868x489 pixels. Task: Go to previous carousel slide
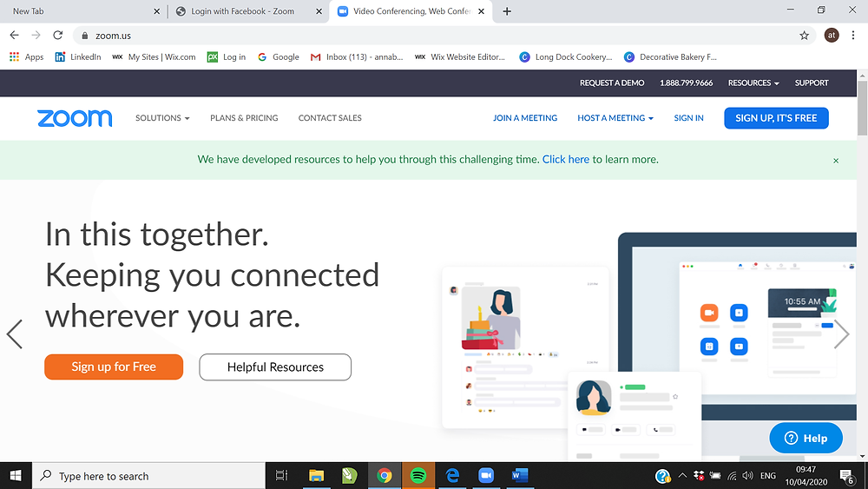click(15, 334)
